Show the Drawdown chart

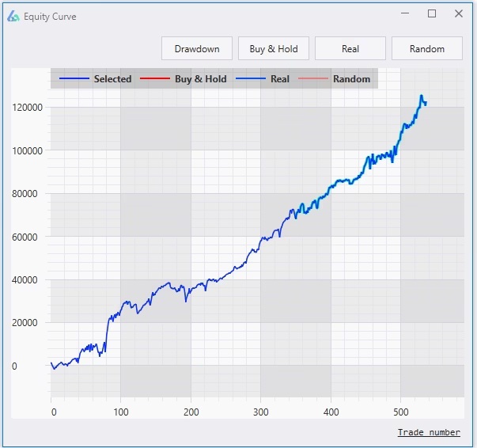tap(197, 49)
